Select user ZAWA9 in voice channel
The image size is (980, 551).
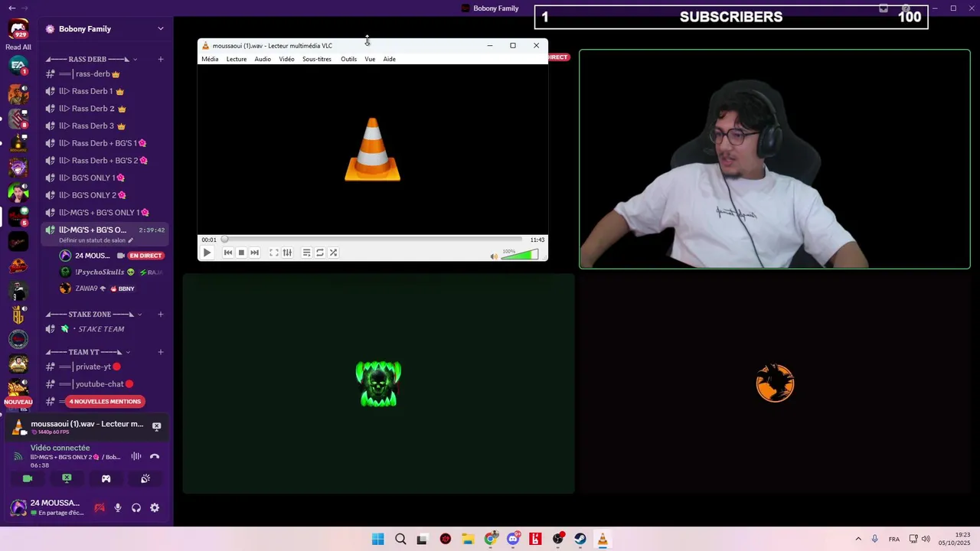click(x=112, y=289)
